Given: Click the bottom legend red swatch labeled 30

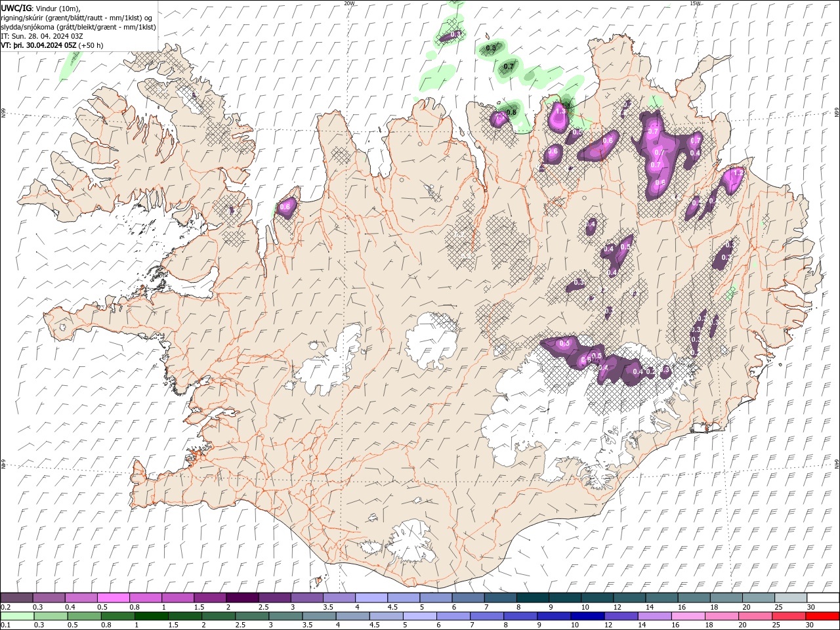Looking at the screenshot, I should click(x=822, y=616).
